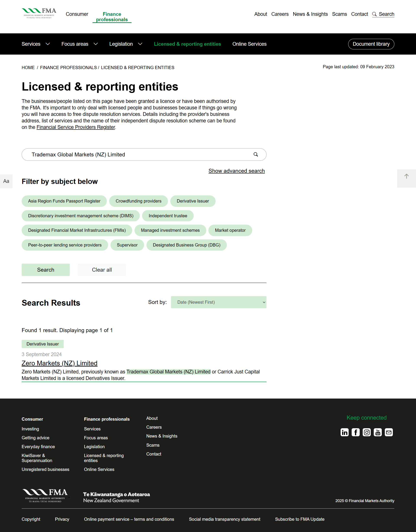Click the scroll-to-top arrow button
The width and height of the screenshot is (416, 532).
tap(406, 178)
